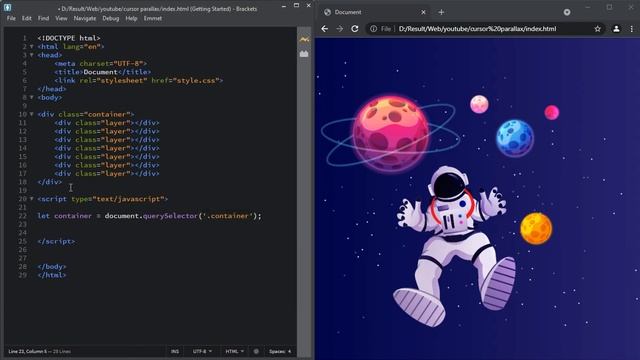Click the linting status circle in Brackets status bar

coord(256,351)
